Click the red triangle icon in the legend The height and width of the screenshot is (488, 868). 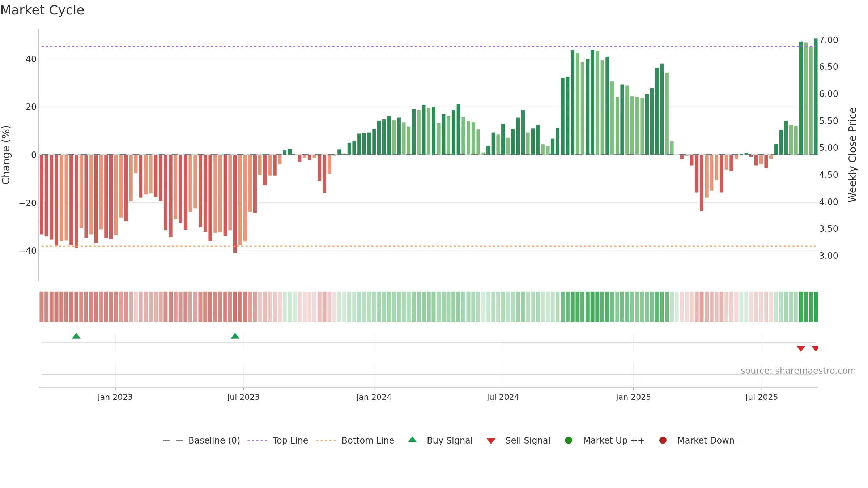click(x=491, y=441)
